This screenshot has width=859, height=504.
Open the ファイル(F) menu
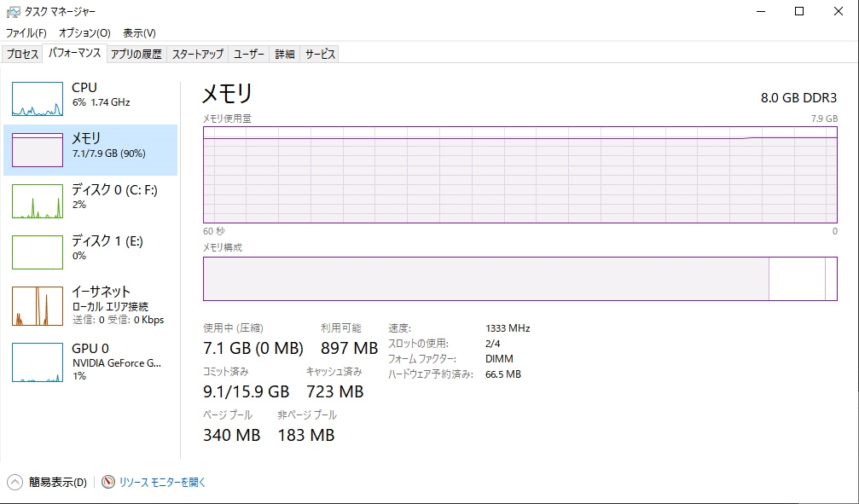[26, 33]
